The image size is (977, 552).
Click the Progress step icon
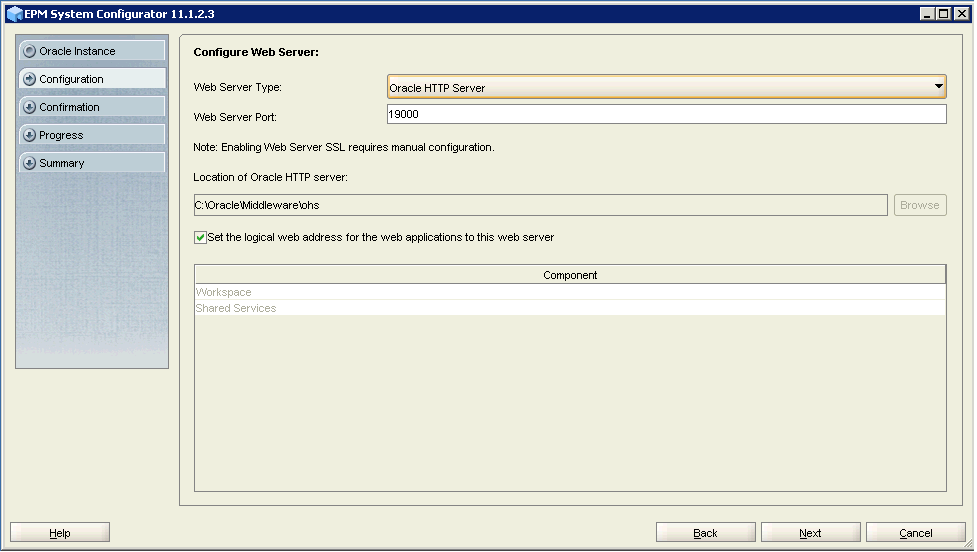tap(29, 135)
